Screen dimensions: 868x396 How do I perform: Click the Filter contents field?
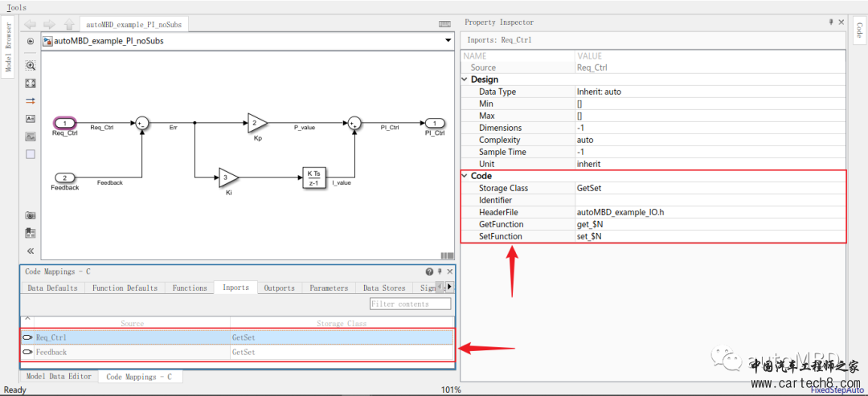tap(410, 304)
